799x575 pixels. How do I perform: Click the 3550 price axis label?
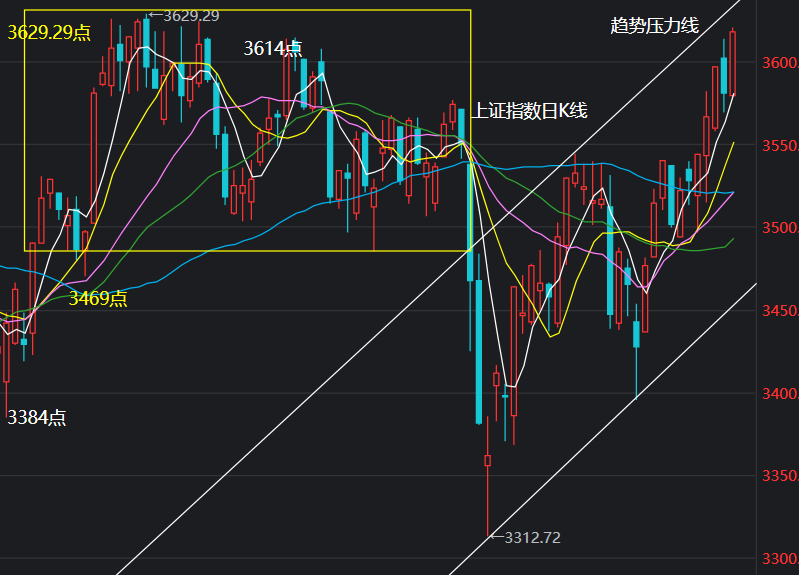(780, 146)
